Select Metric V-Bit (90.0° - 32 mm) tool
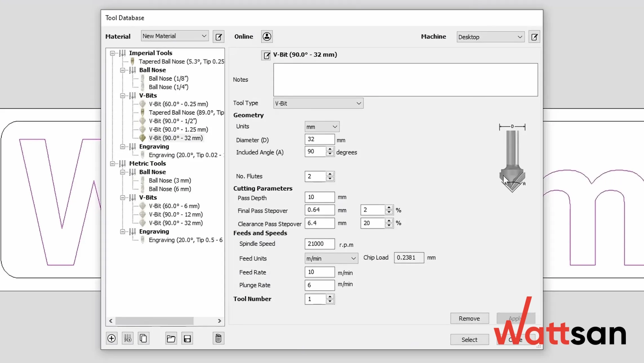Viewport: 644px width, 363px height. click(176, 223)
